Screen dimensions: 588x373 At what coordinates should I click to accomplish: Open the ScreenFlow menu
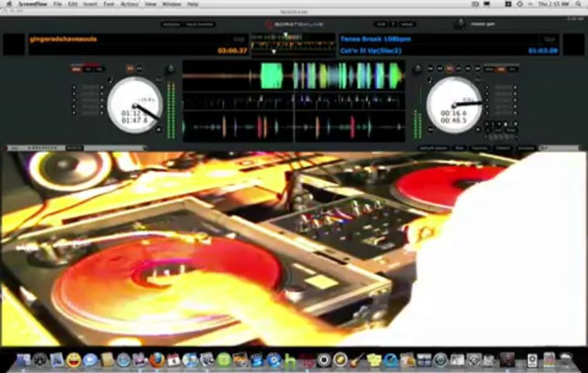(33, 4)
